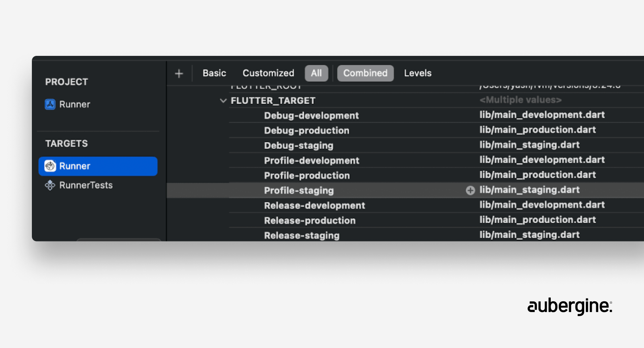Select the Profile-staging configuration row
644x348 pixels.
click(299, 190)
